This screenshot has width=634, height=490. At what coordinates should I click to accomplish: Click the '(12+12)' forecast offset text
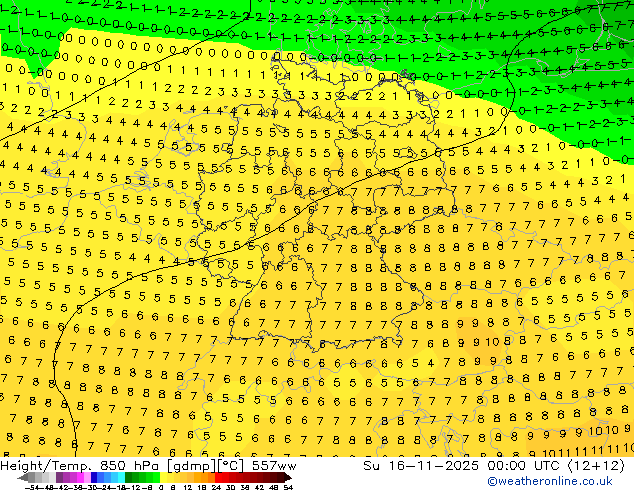[596, 466]
